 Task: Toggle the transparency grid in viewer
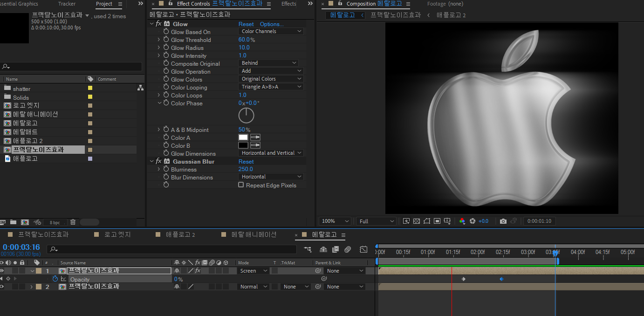tap(416, 221)
